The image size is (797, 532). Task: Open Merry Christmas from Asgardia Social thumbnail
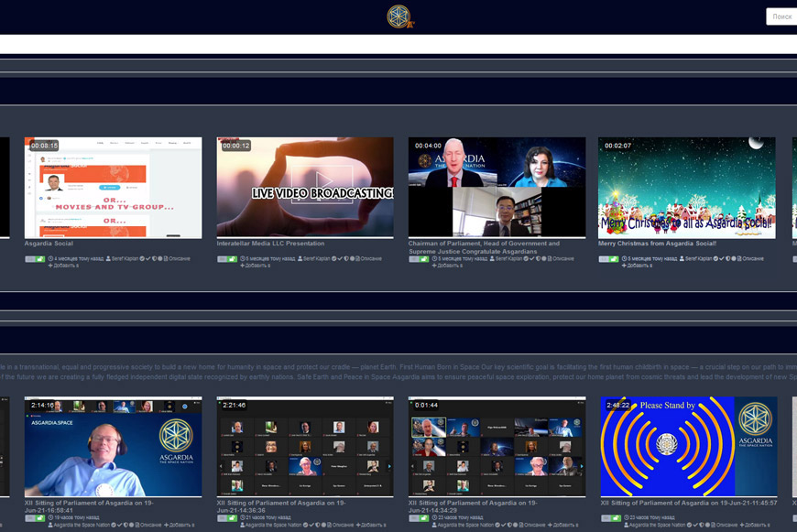[x=687, y=188]
